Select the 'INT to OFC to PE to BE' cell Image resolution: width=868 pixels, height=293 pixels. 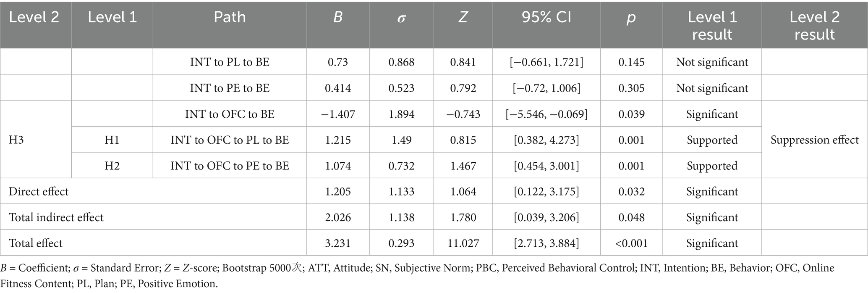pyautogui.click(x=230, y=166)
